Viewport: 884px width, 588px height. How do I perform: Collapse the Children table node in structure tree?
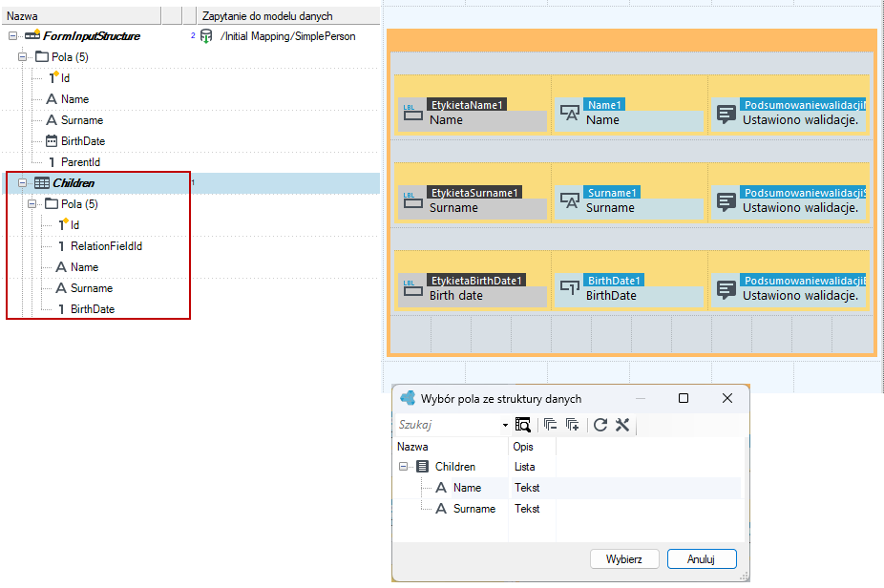(22, 182)
